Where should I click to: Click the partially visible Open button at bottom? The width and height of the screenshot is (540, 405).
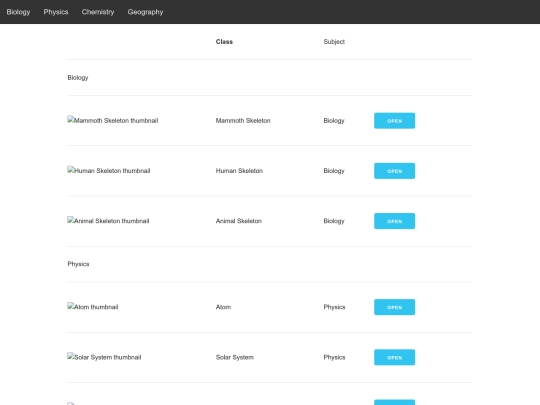[394, 402]
